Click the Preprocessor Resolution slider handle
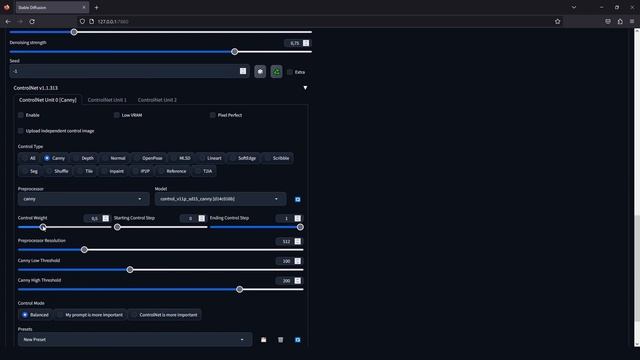 pos(84,250)
